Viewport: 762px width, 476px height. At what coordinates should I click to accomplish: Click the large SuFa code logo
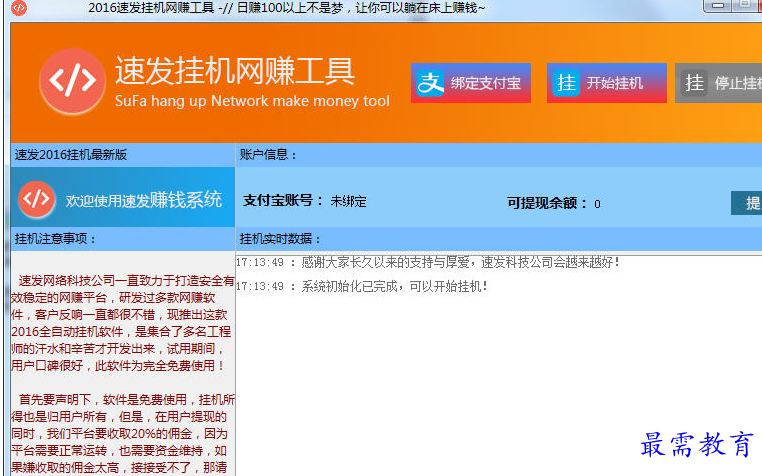(72, 81)
